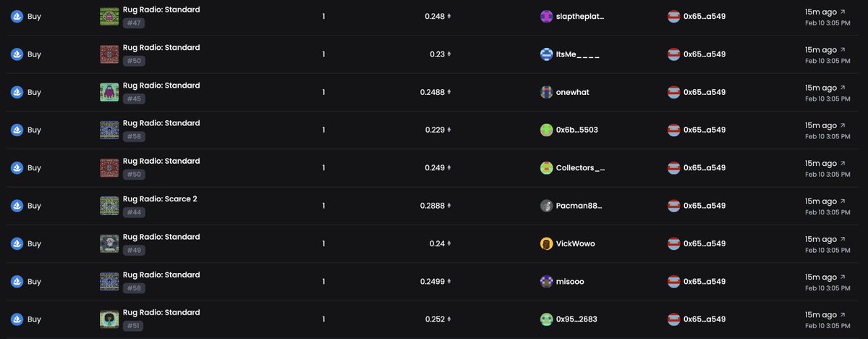Open the external link arrow in the 0x95...2683 row
Image resolution: width=868 pixels, height=339 pixels.
coord(842,314)
